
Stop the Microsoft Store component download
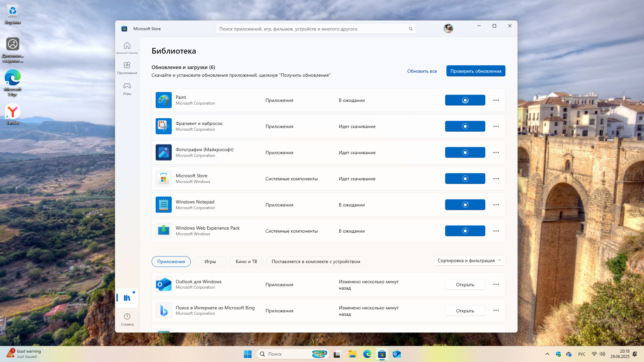coord(465,179)
